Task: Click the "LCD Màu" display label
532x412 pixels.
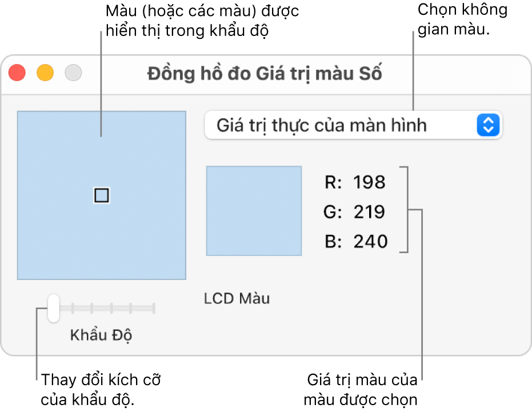Action: 237,298
